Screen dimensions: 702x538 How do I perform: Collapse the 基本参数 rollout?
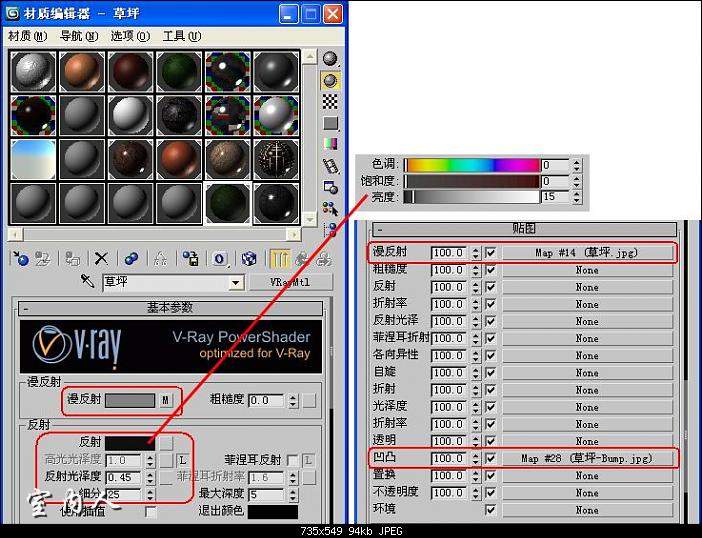(170, 308)
